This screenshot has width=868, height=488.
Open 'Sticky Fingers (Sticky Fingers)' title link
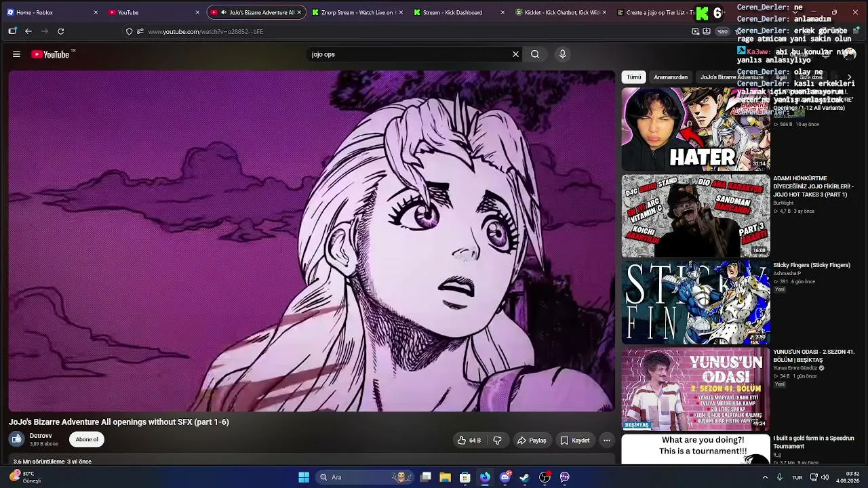(812, 265)
